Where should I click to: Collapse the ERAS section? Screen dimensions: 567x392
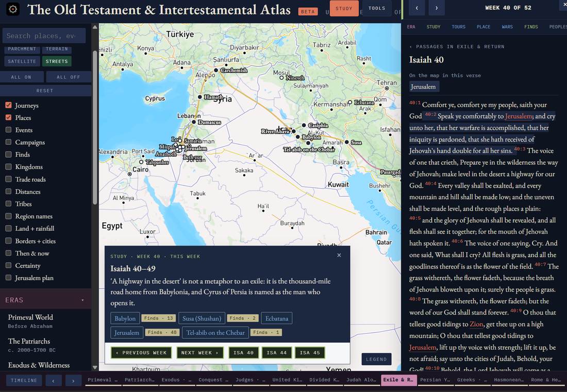pos(45,300)
